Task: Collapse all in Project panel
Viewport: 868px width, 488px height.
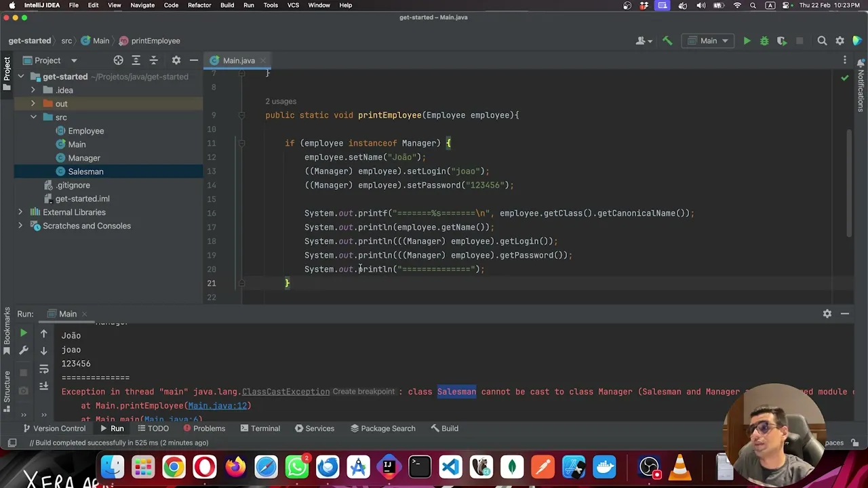Action: click(x=154, y=60)
